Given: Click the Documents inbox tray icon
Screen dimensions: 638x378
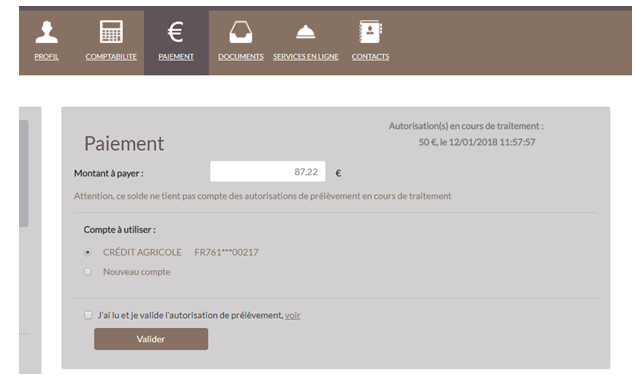Looking at the screenshot, I should pyautogui.click(x=240, y=32).
